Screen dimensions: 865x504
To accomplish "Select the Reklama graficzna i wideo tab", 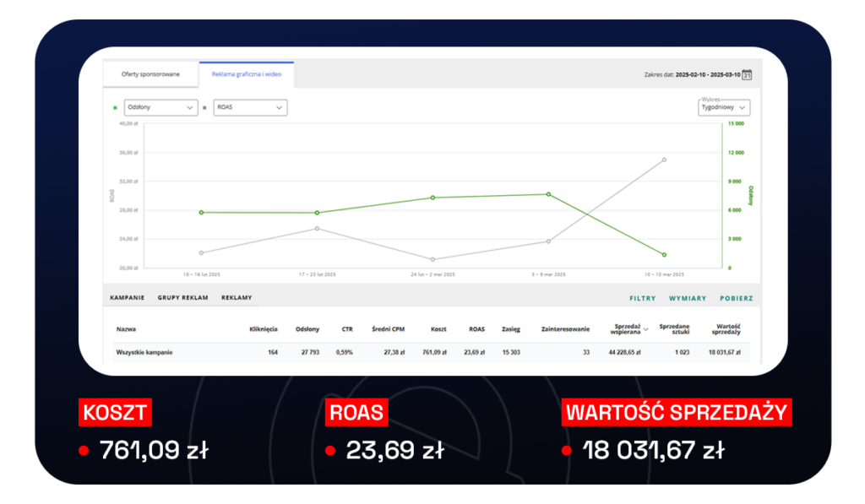I will pyautogui.click(x=247, y=74).
